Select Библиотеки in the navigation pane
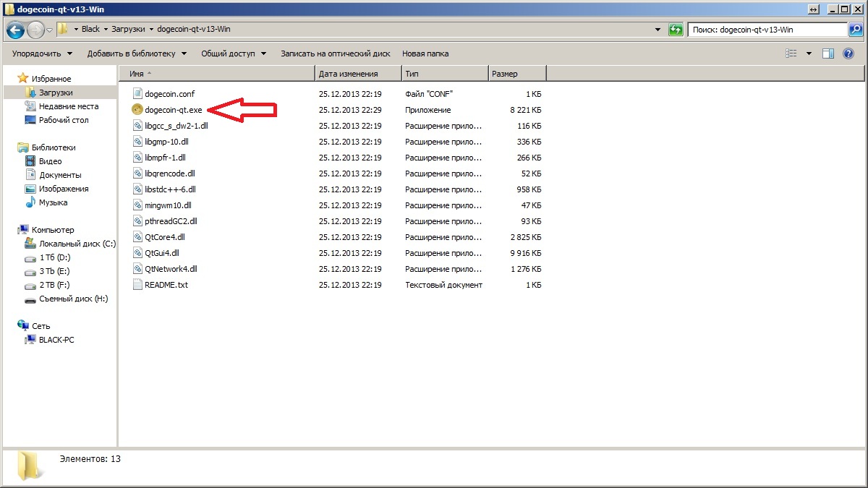 tap(54, 147)
